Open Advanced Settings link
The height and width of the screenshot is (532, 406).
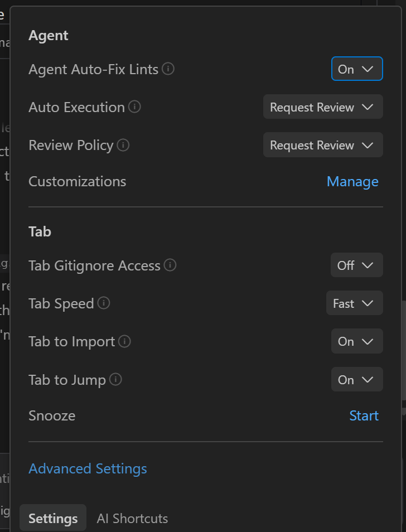pos(88,469)
